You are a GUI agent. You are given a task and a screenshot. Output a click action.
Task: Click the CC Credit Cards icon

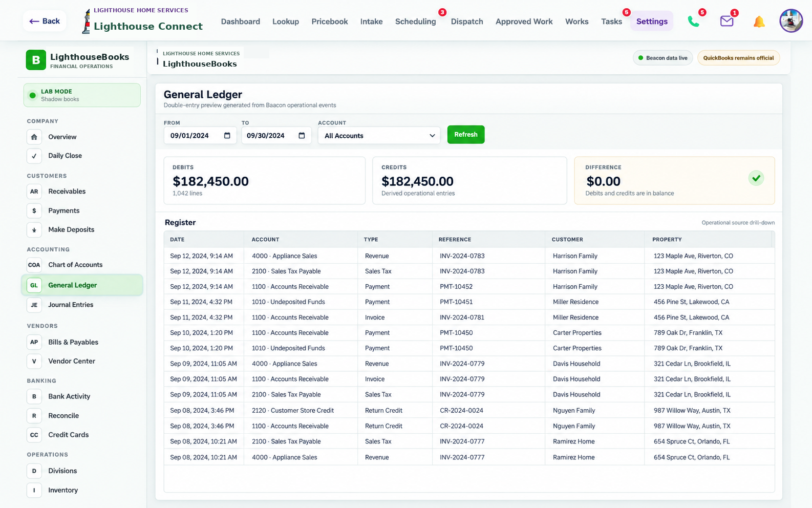34,435
